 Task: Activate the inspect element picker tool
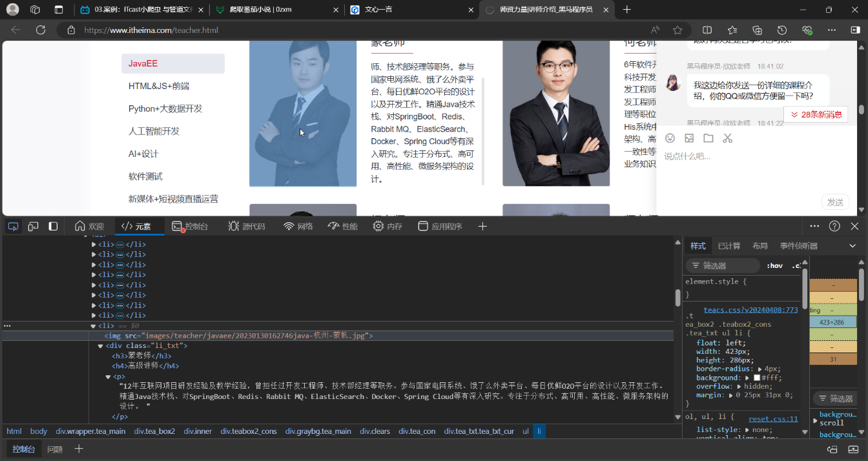[x=13, y=226]
